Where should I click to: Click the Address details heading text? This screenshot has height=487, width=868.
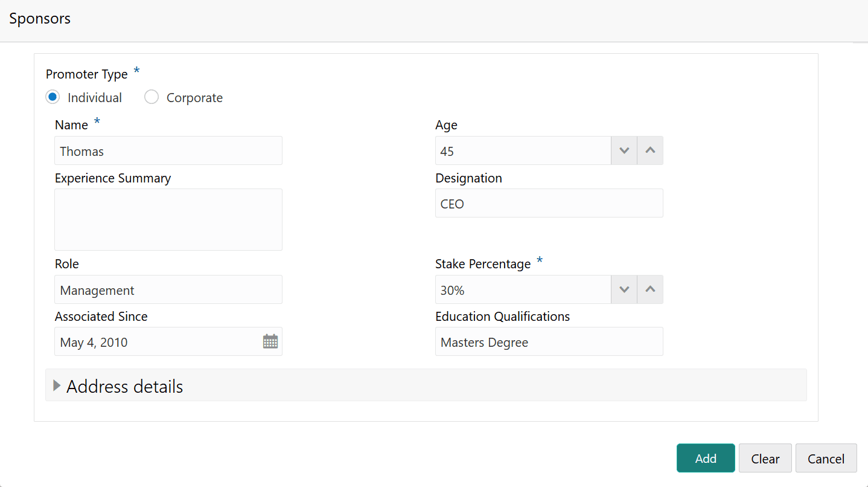[124, 387]
